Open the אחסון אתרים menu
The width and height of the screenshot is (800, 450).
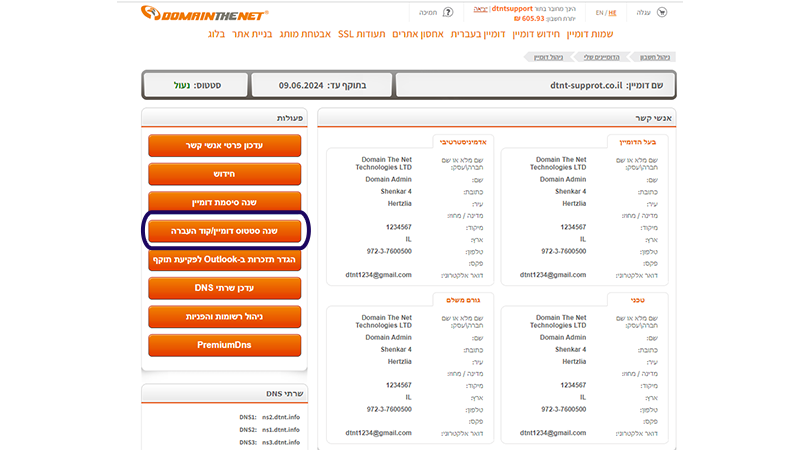click(x=418, y=34)
